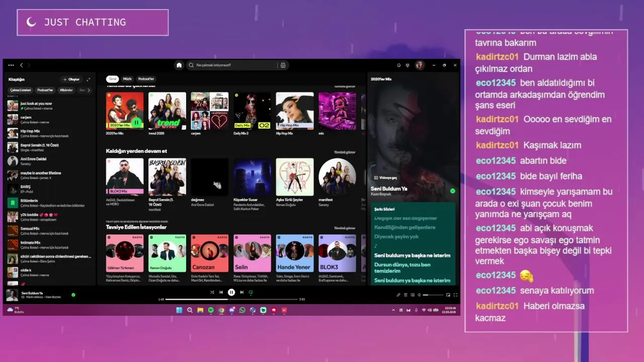
Task: Navigate back with the left arrow
Action: tap(21, 65)
